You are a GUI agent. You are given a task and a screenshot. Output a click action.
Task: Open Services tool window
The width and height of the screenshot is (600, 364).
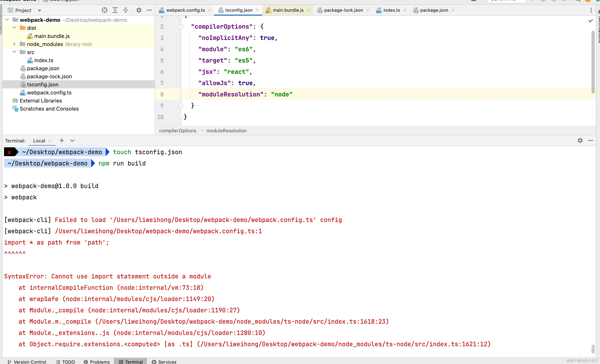coord(164,362)
